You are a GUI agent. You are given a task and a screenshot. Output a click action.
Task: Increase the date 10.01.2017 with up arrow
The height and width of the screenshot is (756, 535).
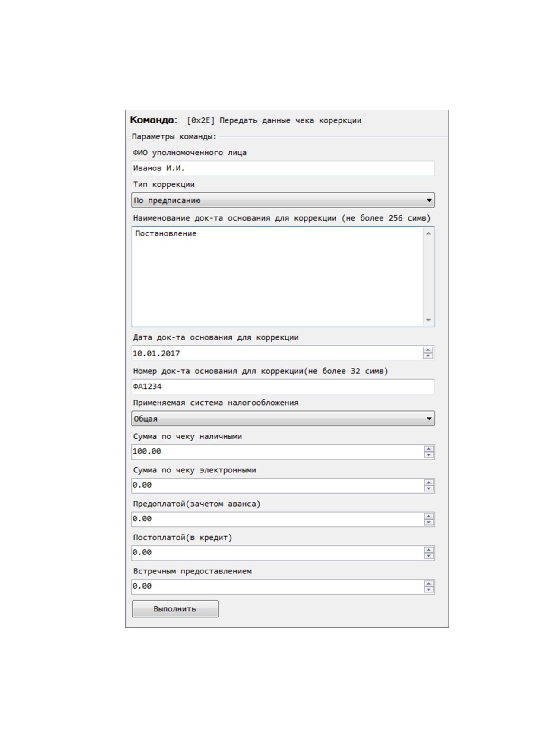coord(428,350)
